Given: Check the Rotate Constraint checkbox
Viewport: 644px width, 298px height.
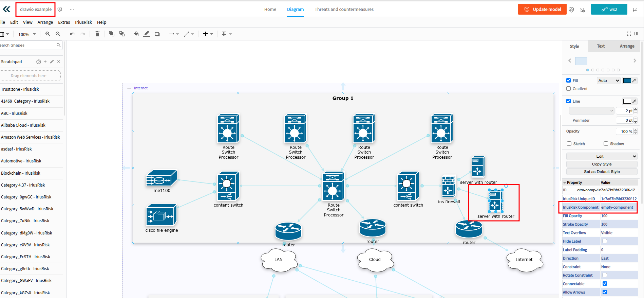Looking at the screenshot, I should click(605, 275).
